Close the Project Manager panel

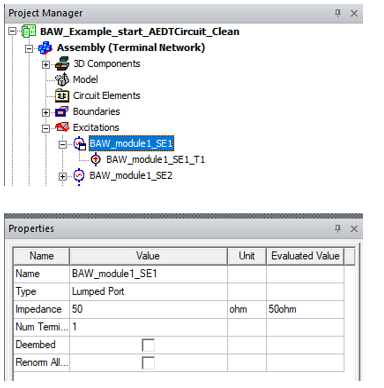coord(354,13)
